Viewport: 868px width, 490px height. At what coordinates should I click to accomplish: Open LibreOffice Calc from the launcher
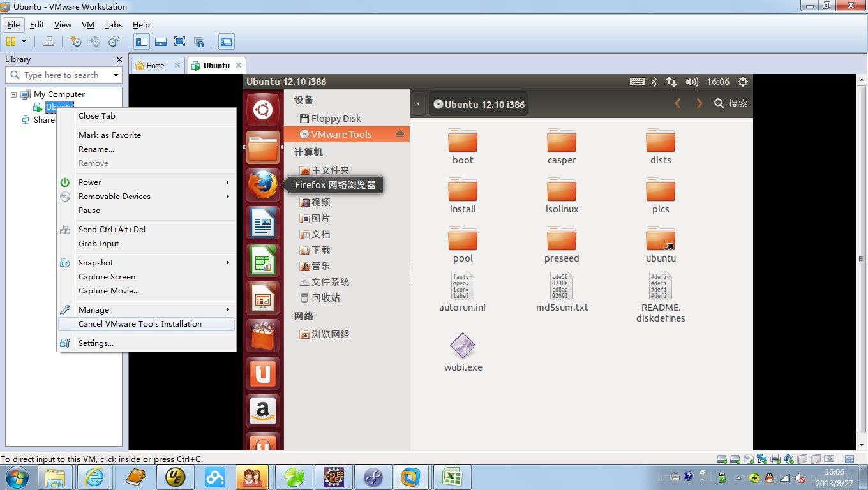coord(262,260)
